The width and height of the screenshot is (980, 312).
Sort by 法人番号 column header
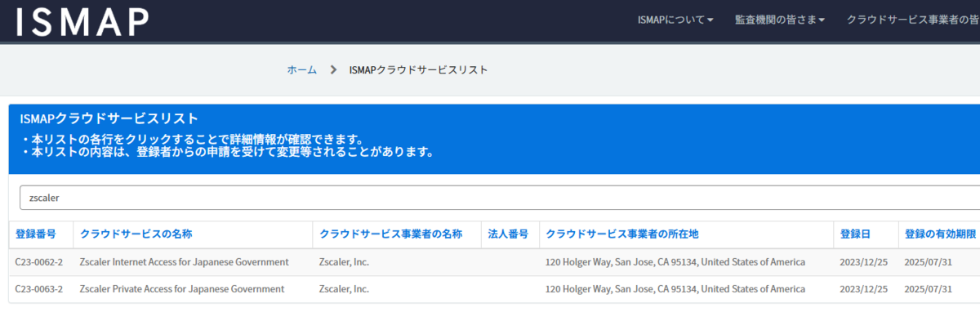(508, 234)
